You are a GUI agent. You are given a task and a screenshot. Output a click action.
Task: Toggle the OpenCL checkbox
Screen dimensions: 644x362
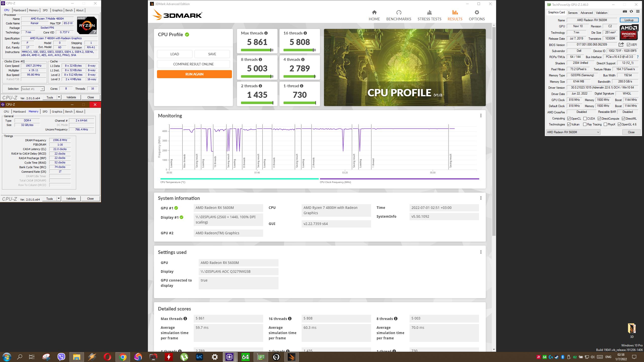(569, 119)
